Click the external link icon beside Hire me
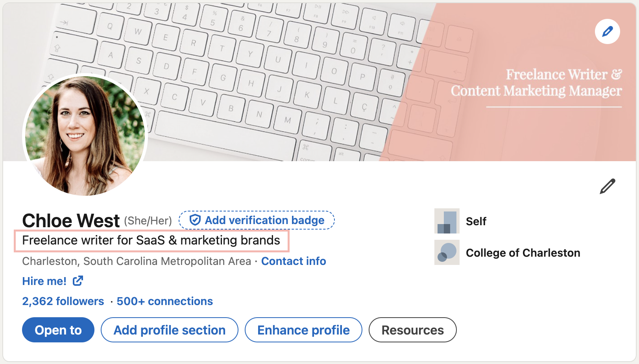 tap(78, 281)
